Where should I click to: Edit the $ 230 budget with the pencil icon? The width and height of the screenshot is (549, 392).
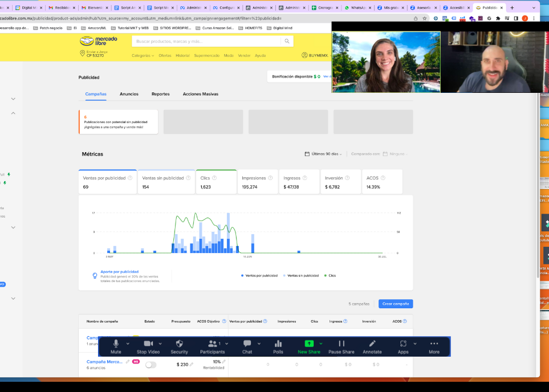coord(192,364)
